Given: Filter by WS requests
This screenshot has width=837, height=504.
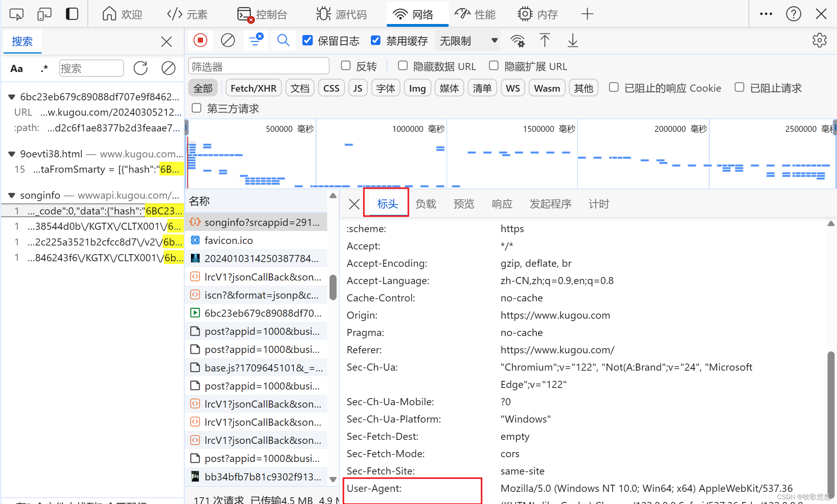Looking at the screenshot, I should pos(513,88).
